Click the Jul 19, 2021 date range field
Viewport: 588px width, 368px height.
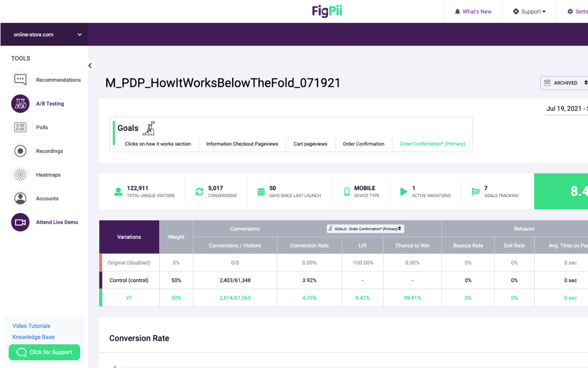pyautogui.click(x=565, y=109)
